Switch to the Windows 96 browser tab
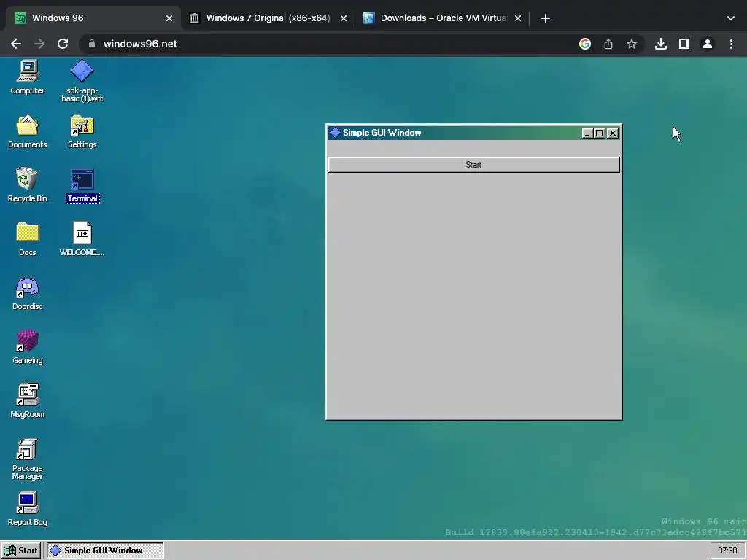 (93, 18)
